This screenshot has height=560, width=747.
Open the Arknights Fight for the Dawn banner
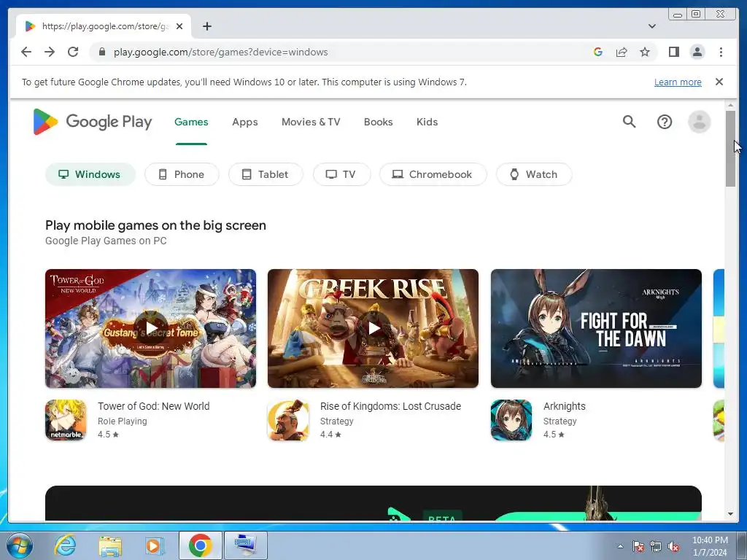click(x=596, y=328)
